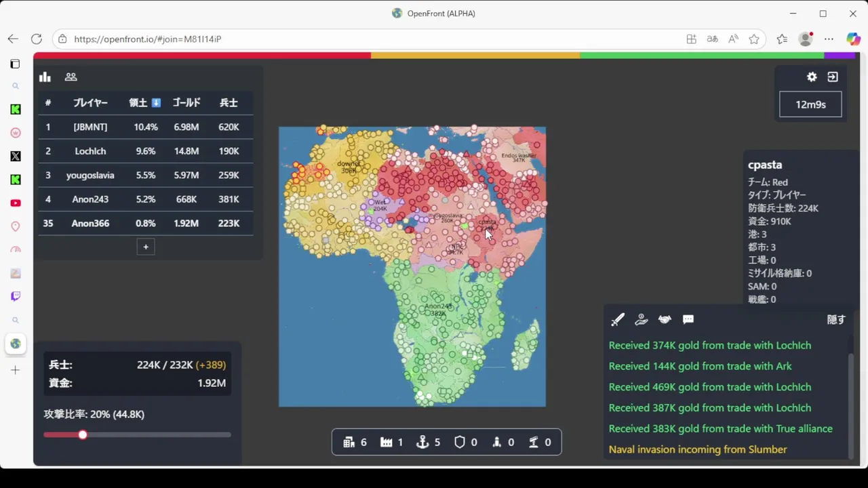Open the tab actions menu icon

15,64
